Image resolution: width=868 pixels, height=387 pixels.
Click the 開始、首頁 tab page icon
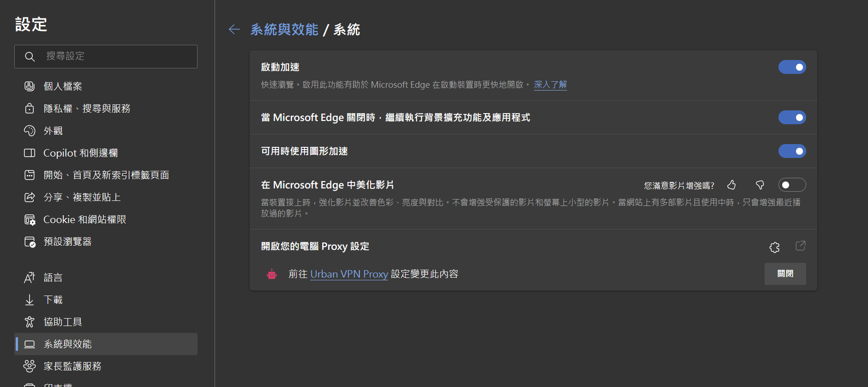pyautogui.click(x=30, y=175)
